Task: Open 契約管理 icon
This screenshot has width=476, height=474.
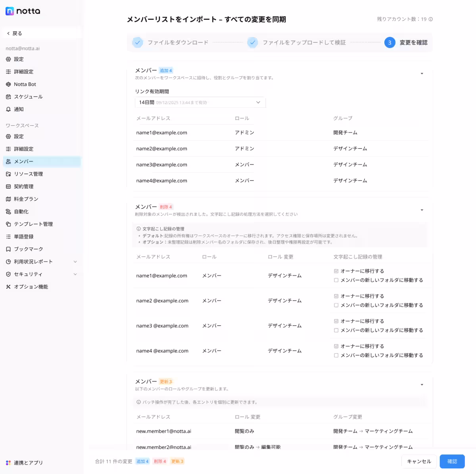Action: pos(8,186)
